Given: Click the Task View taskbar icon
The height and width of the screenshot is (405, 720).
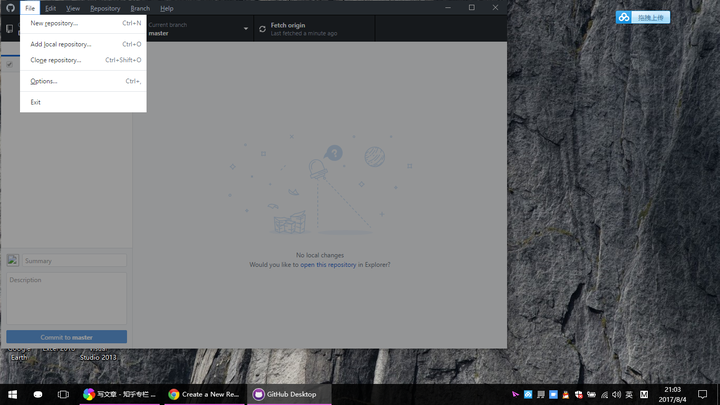Looking at the screenshot, I should click(63, 394).
